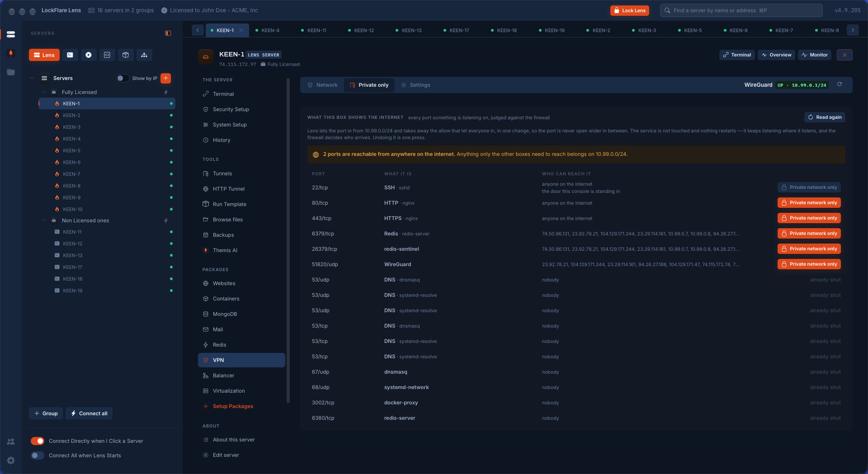Click the Overview button
Image resolution: width=868 pixels, height=474 pixels.
tap(777, 55)
